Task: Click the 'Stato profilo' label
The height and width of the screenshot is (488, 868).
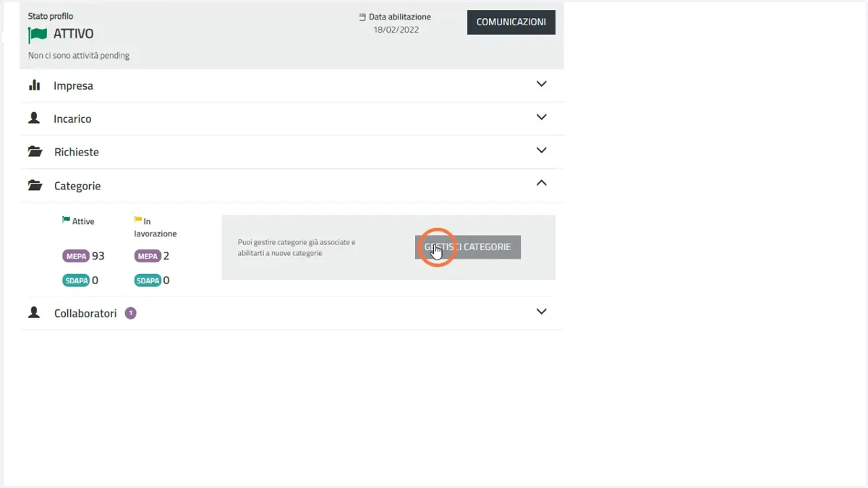Action: coord(51,16)
